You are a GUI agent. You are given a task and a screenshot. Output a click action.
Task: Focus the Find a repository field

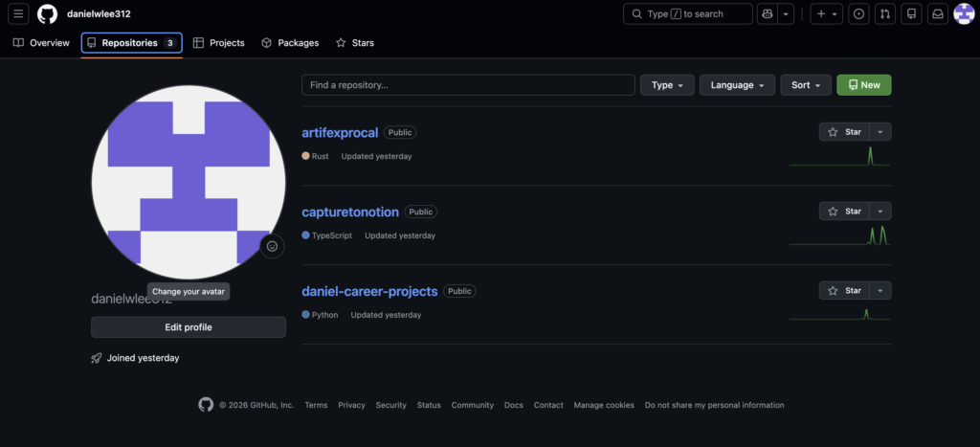[468, 85]
